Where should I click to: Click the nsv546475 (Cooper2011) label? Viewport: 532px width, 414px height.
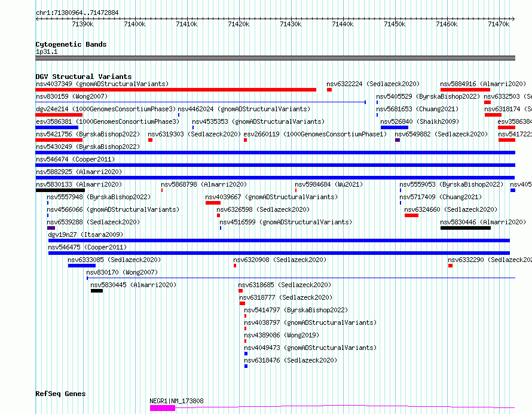pos(87,247)
